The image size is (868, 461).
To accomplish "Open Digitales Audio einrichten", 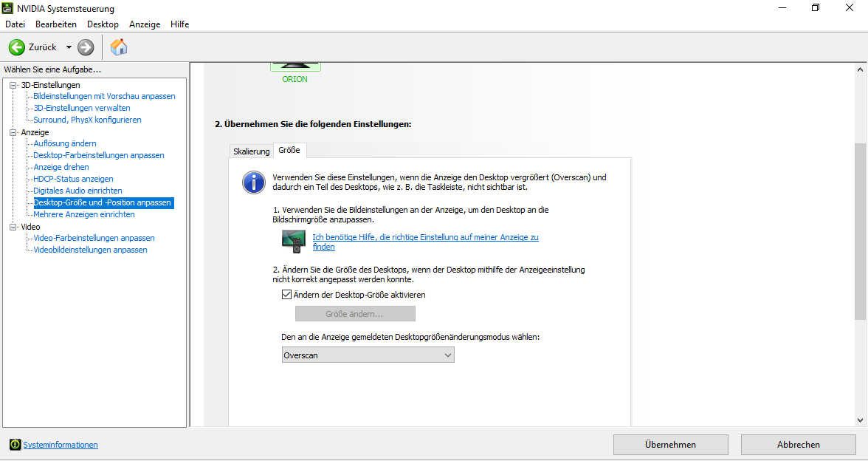I will click(77, 191).
